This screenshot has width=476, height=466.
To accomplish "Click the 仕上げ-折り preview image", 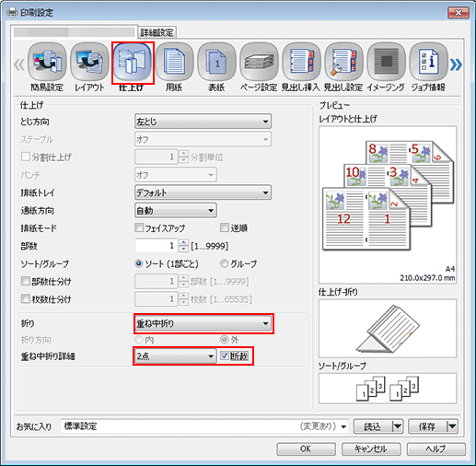I will coord(388,329).
